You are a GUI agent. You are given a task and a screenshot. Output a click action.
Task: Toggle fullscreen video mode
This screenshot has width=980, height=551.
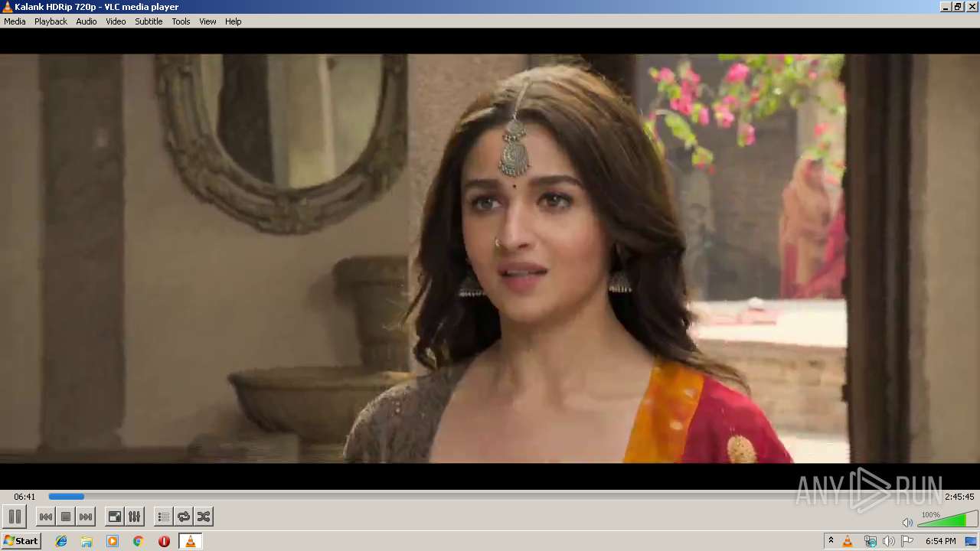pos(114,517)
